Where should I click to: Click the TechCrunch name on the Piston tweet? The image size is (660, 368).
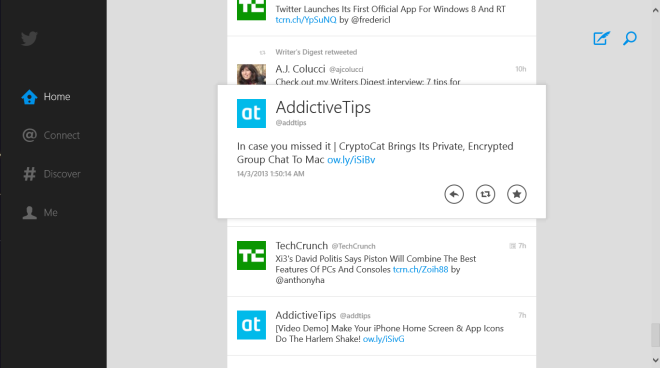[x=302, y=245]
